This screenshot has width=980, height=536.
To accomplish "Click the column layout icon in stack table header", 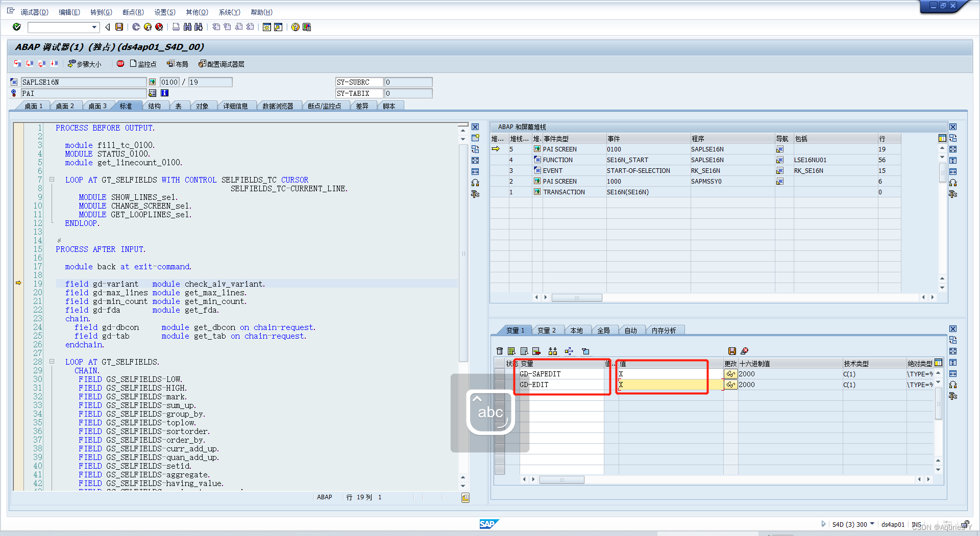I will click(942, 138).
